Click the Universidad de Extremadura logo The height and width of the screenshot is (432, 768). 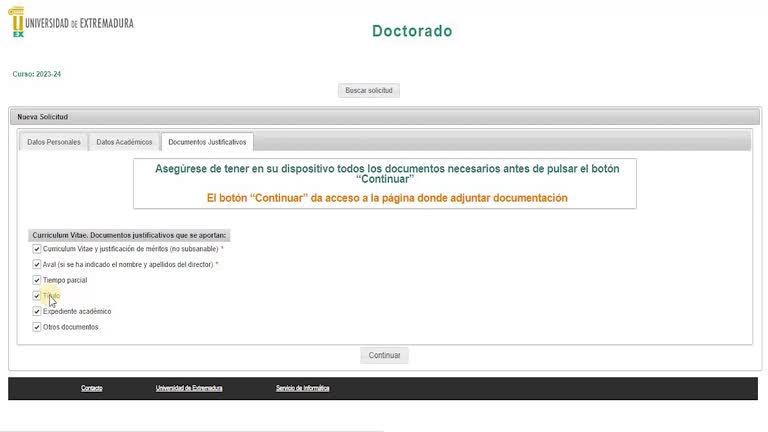[71, 22]
